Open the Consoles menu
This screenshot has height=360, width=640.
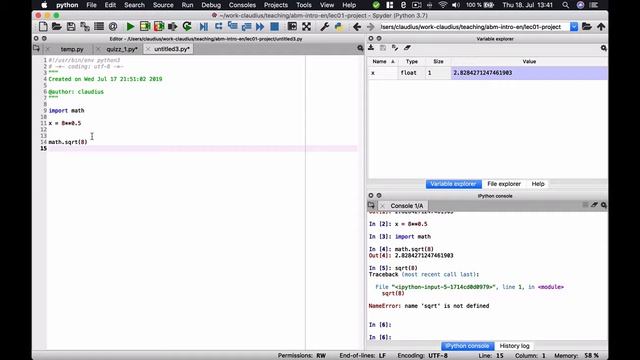coord(242,5)
